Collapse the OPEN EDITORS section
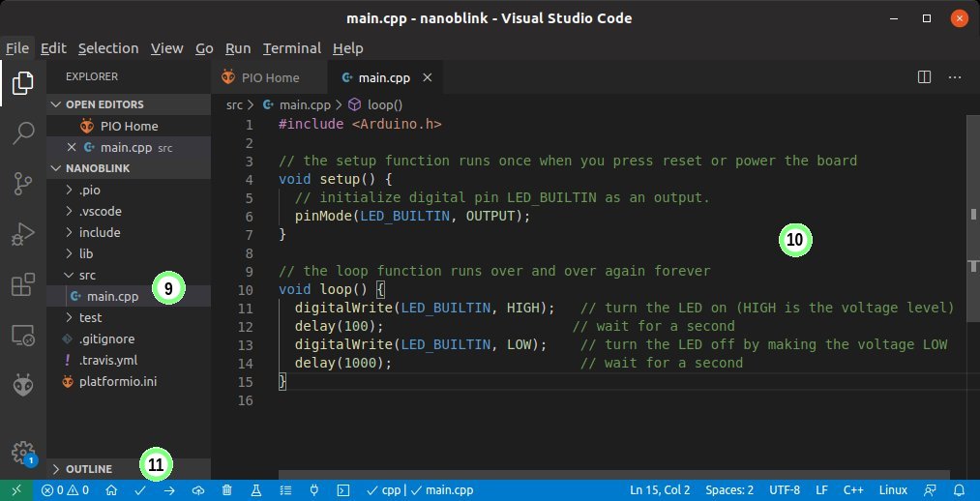Image resolution: width=980 pixels, height=501 pixels. click(104, 104)
